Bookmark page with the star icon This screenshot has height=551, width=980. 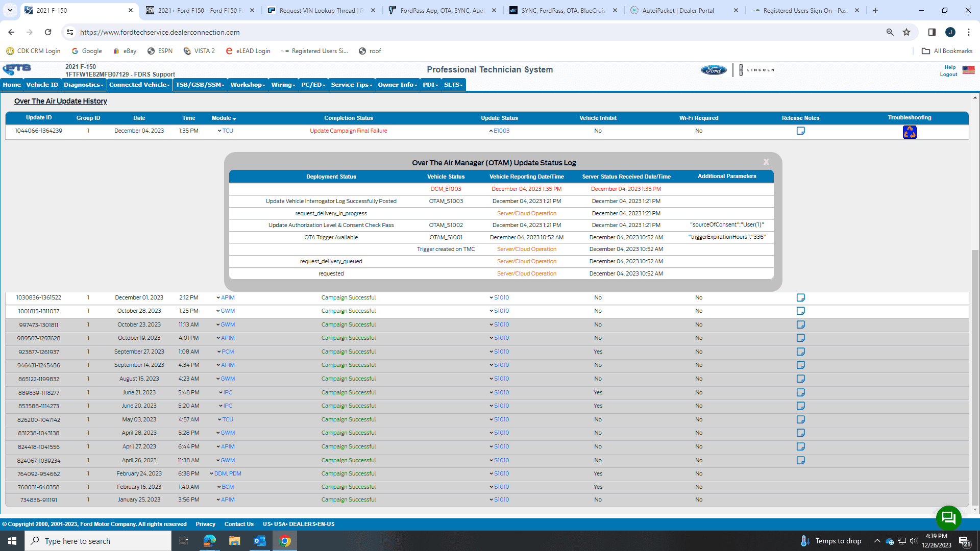(906, 32)
